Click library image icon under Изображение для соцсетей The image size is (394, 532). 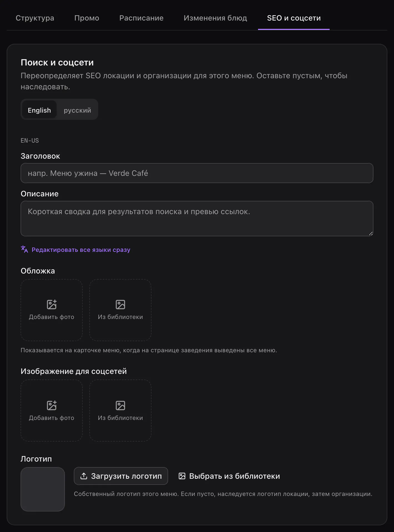tap(120, 405)
